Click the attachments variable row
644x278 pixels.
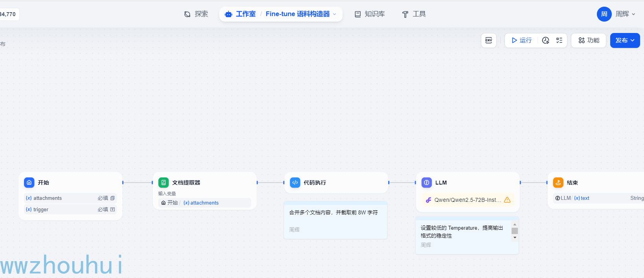tap(70, 198)
